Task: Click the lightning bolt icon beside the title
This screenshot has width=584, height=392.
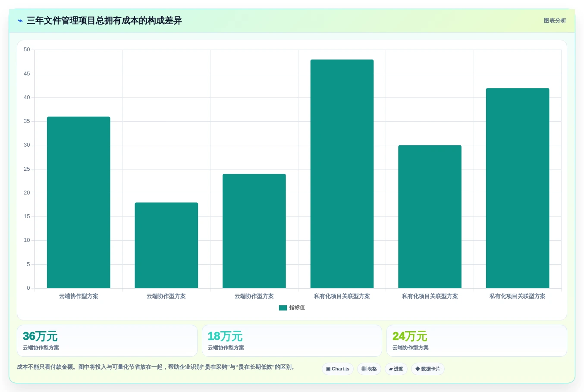Action: pos(20,21)
